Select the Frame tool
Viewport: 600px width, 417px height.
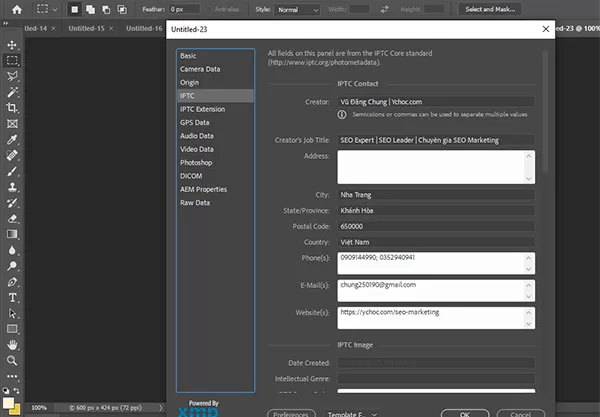click(x=12, y=124)
